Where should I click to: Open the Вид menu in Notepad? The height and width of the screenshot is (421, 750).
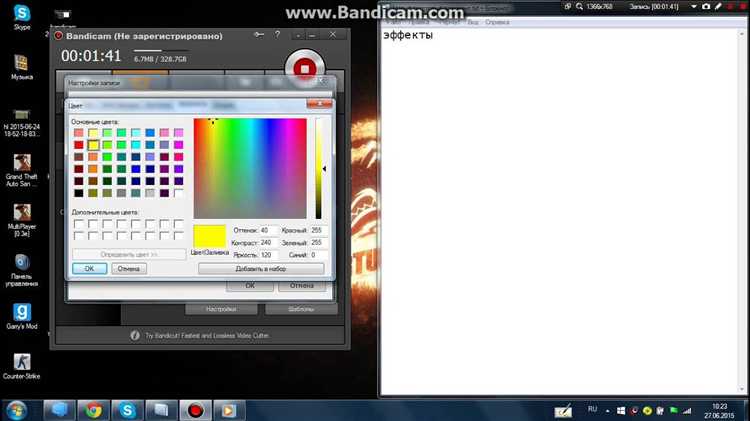473,21
